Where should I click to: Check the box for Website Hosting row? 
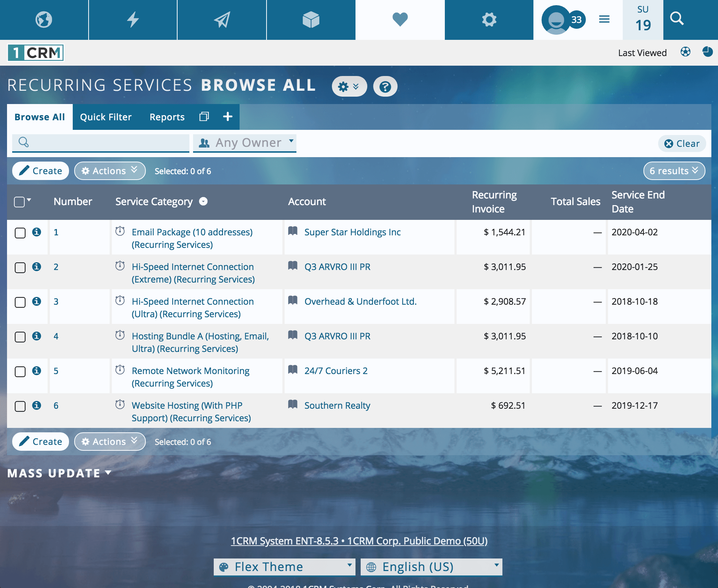[20, 407]
